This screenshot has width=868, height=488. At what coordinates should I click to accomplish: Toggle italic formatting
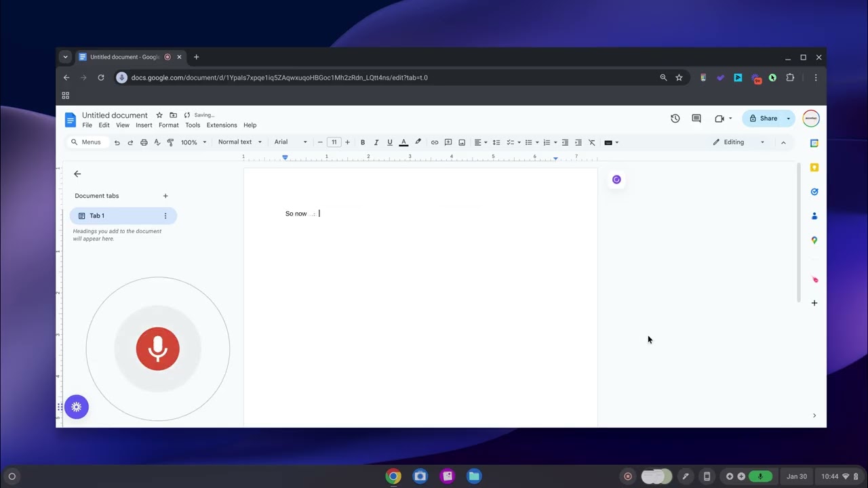[x=376, y=142]
